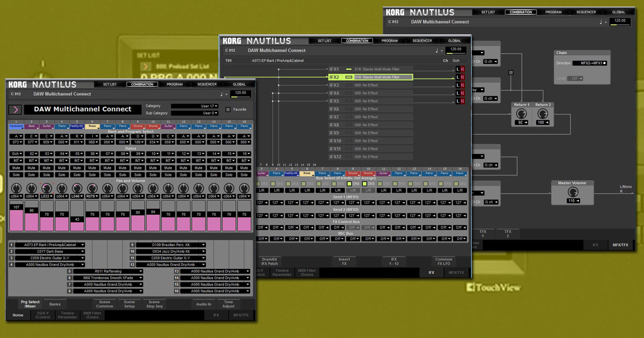This screenshot has height=338, width=644.
Task: Open the C077 Dark Bass program dropdown
Action: click(x=51, y=251)
